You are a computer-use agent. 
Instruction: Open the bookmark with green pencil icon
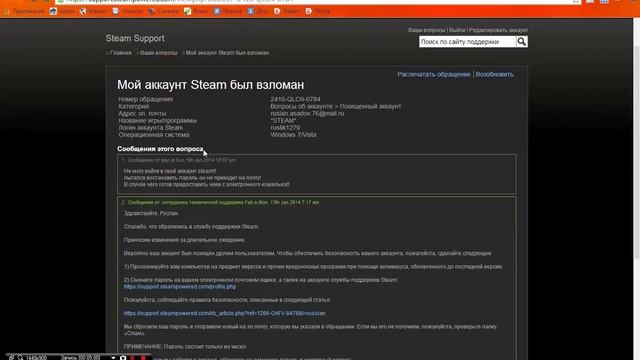[196, 11]
